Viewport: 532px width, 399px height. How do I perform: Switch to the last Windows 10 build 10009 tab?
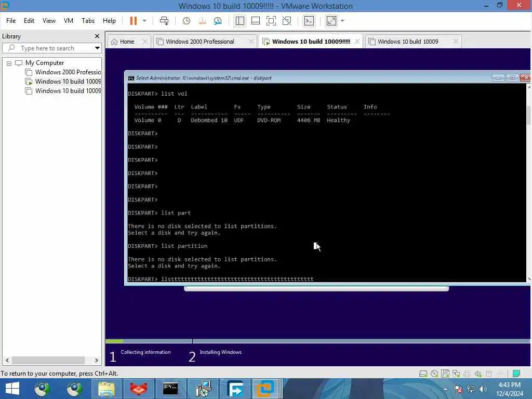408,42
